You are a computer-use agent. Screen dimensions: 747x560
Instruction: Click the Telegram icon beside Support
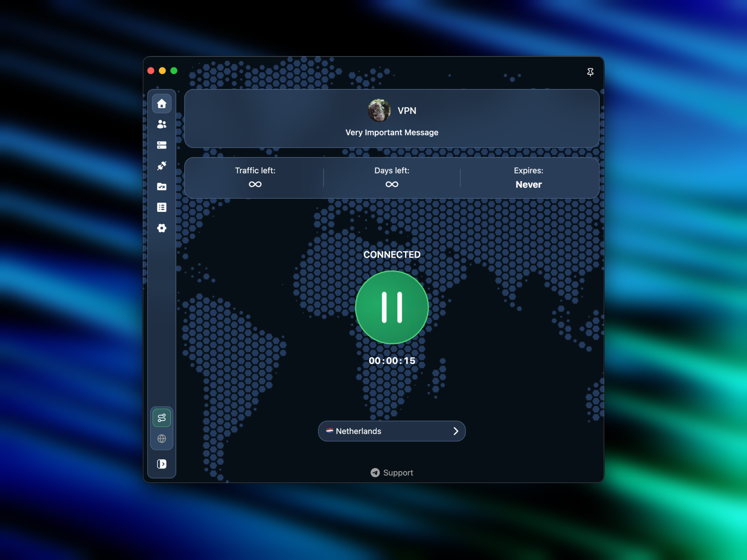click(x=375, y=472)
